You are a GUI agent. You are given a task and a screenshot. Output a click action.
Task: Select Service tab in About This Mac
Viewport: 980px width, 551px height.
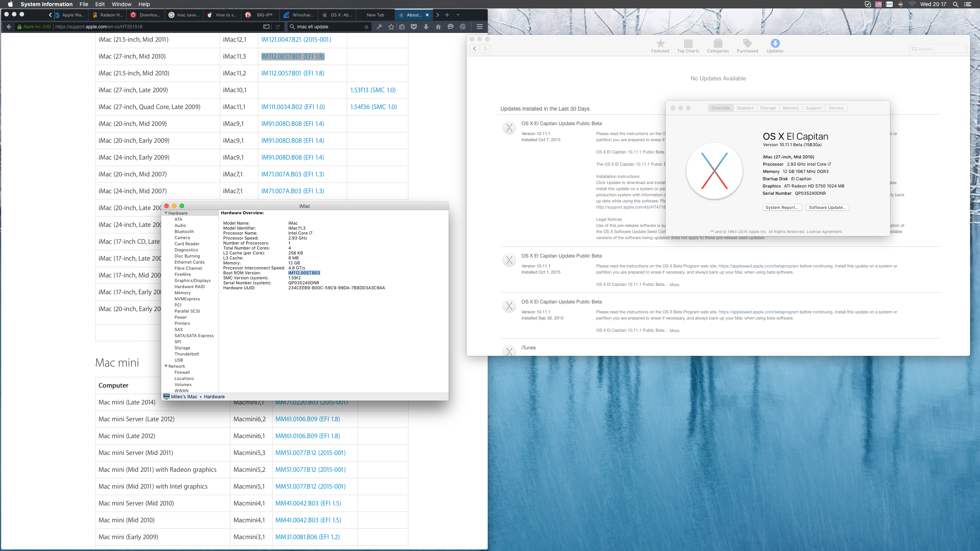tap(836, 108)
